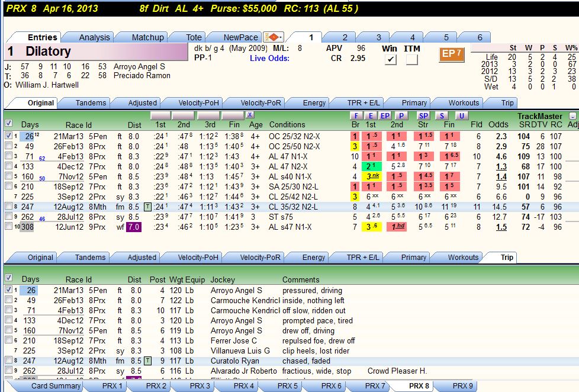This screenshot has height=392, width=579.
Task: Click the U pace filter button
Action: [x=461, y=116]
